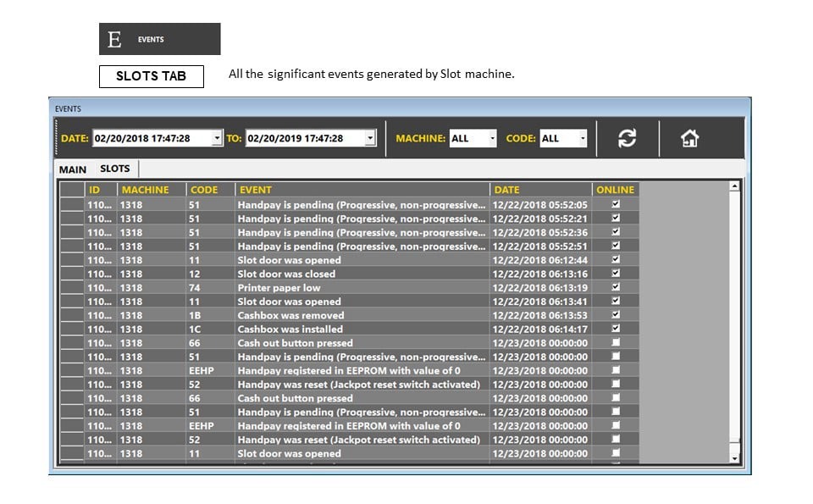Select 'Slot door was closed' event text

[286, 274]
